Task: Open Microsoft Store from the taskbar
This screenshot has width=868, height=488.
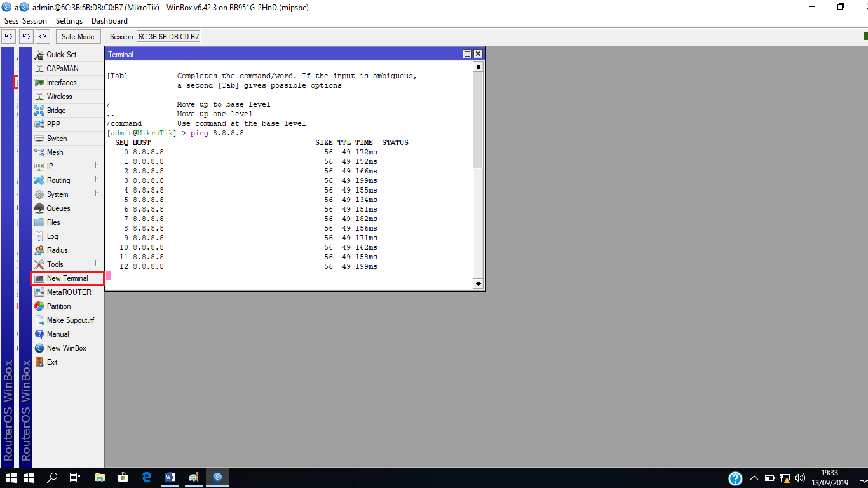Action: point(123,478)
